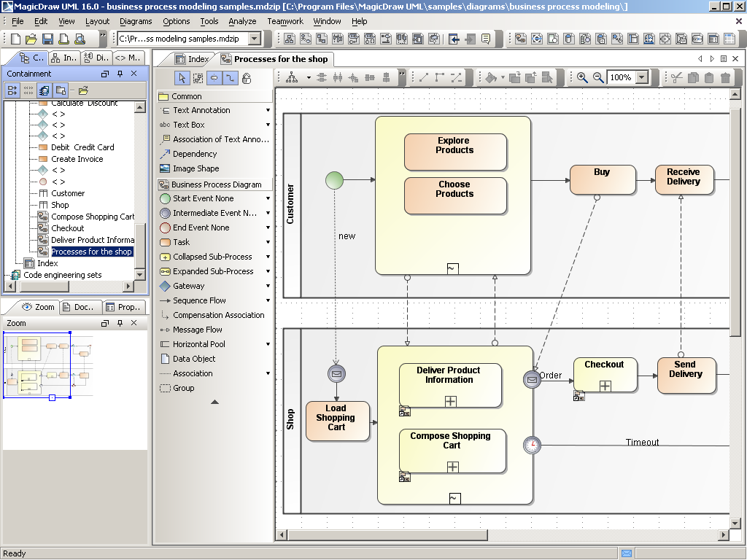Select the arrow selection tool
The image size is (747, 560).
182,78
